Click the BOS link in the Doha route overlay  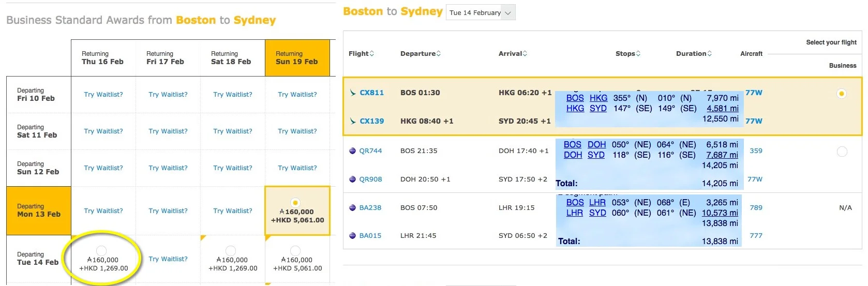572,145
